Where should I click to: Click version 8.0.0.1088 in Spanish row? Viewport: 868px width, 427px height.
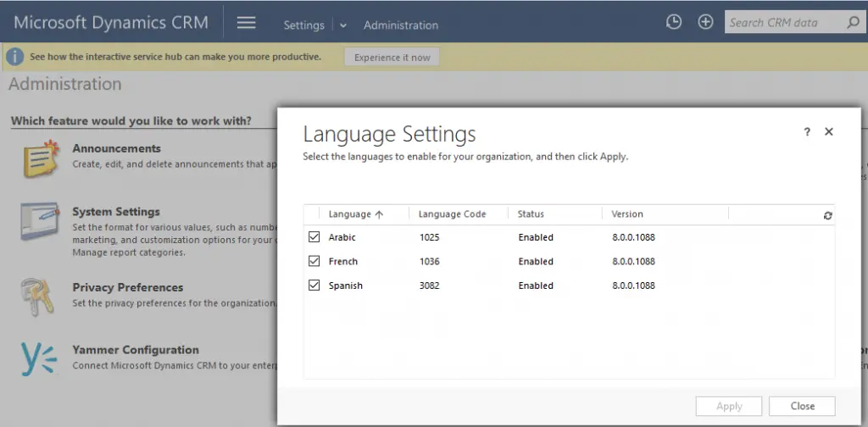tap(633, 286)
